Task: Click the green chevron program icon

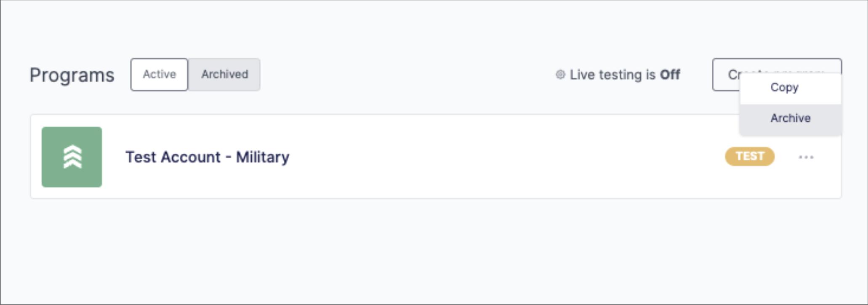Action: pyautogui.click(x=72, y=157)
